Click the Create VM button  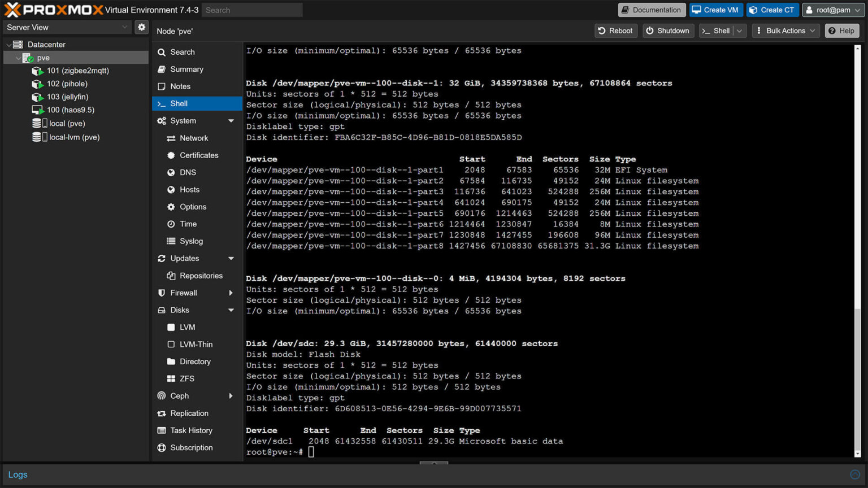pyautogui.click(x=716, y=10)
